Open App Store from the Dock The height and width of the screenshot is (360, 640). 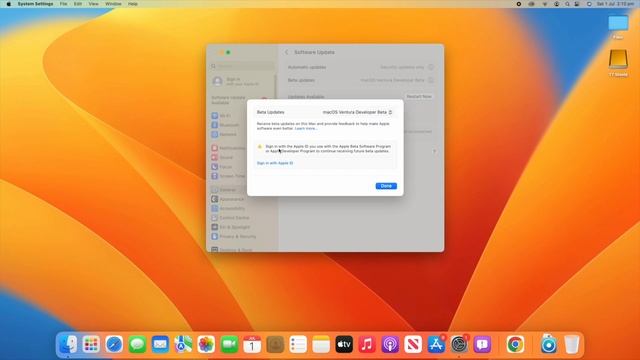[x=436, y=344]
